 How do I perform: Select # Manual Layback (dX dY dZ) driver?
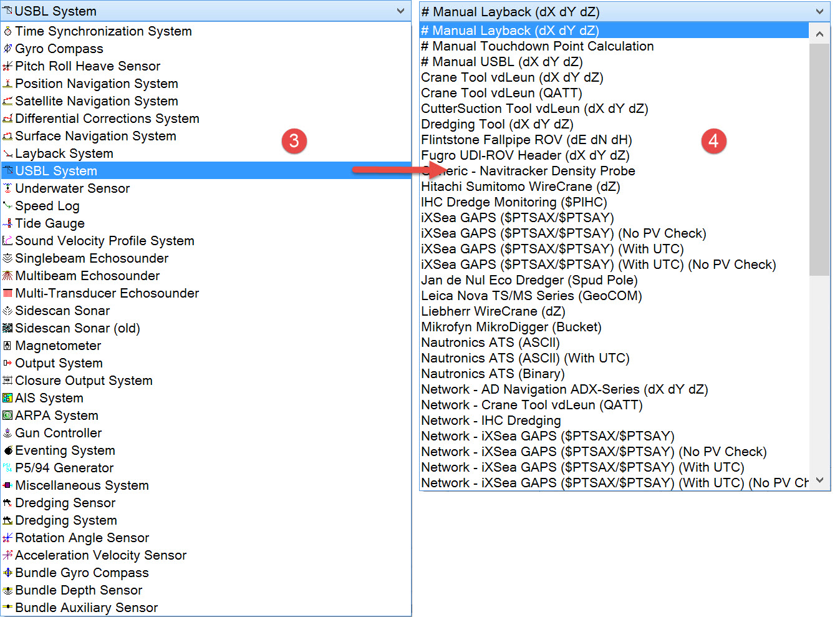pos(614,31)
